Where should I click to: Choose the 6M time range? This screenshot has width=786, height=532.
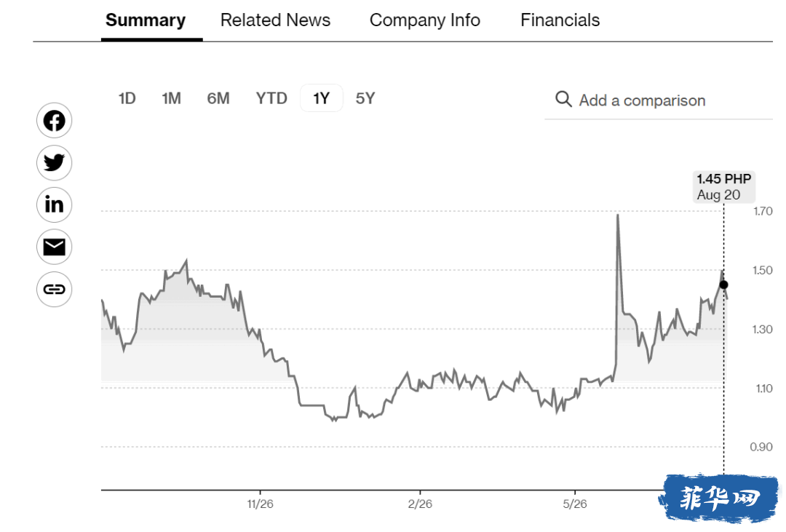(x=218, y=98)
